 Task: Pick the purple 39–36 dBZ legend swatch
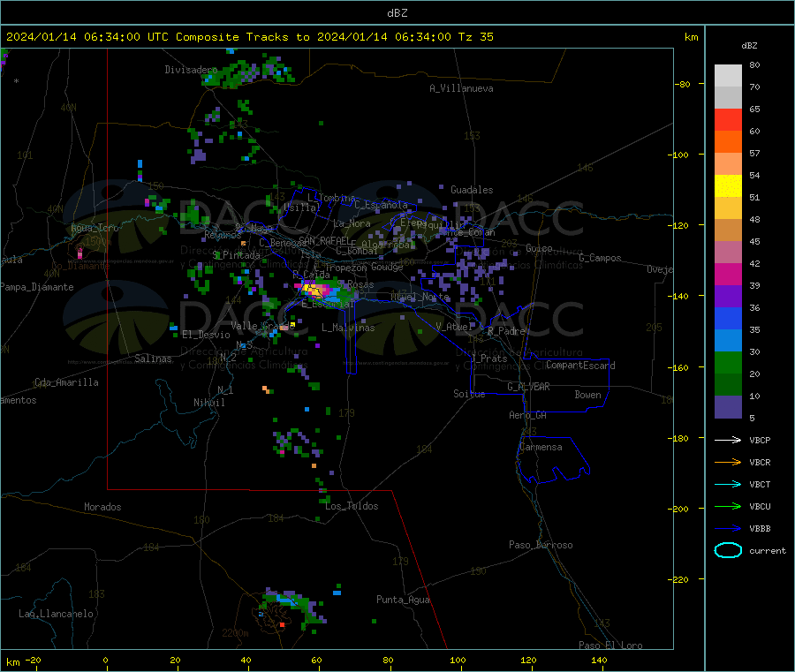pyautogui.click(x=728, y=297)
